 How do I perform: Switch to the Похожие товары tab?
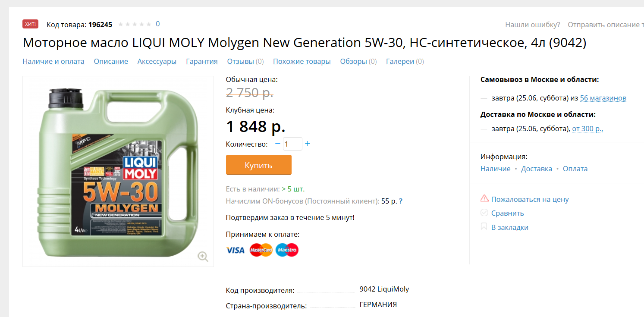tap(302, 61)
